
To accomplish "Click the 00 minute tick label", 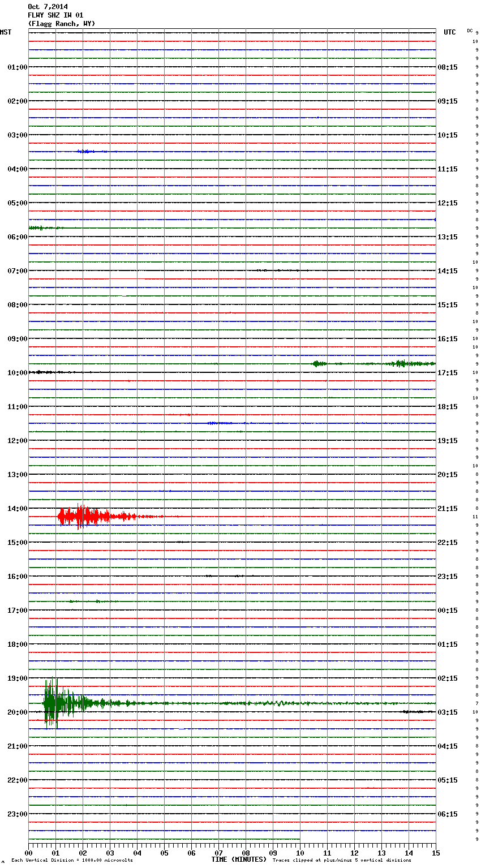I will (28, 853).
